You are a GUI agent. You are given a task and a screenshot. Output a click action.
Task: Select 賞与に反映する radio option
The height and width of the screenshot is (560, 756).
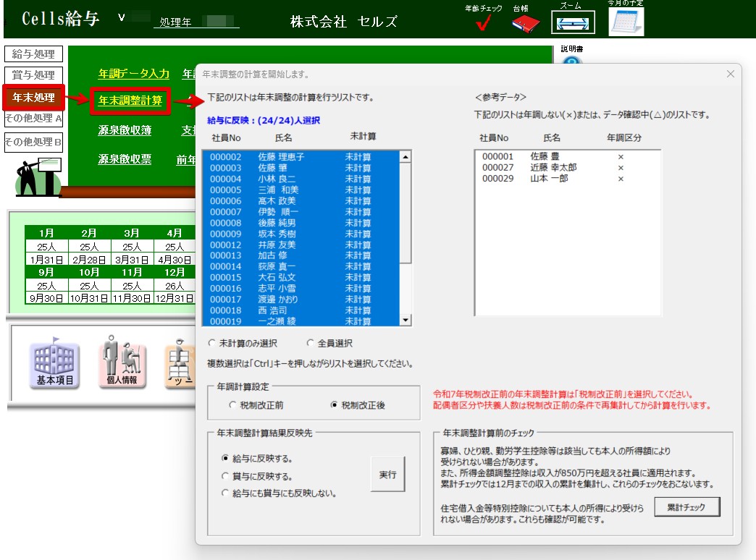[226, 476]
